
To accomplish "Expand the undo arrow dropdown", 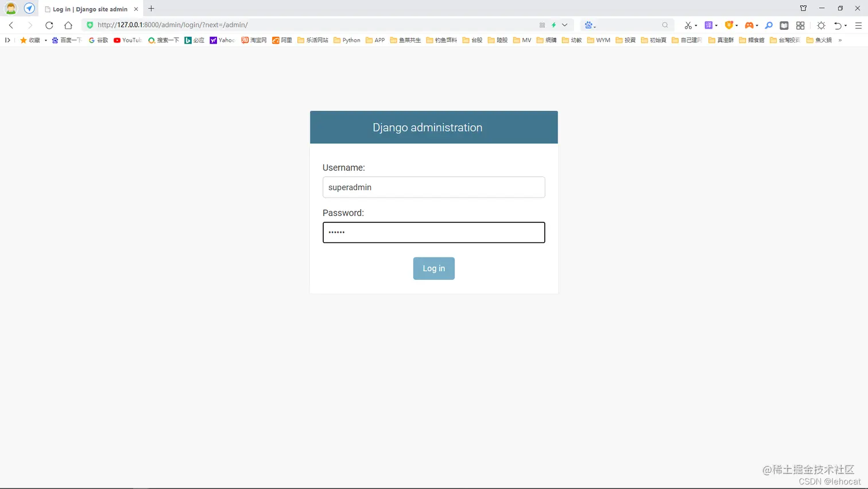I will click(846, 26).
